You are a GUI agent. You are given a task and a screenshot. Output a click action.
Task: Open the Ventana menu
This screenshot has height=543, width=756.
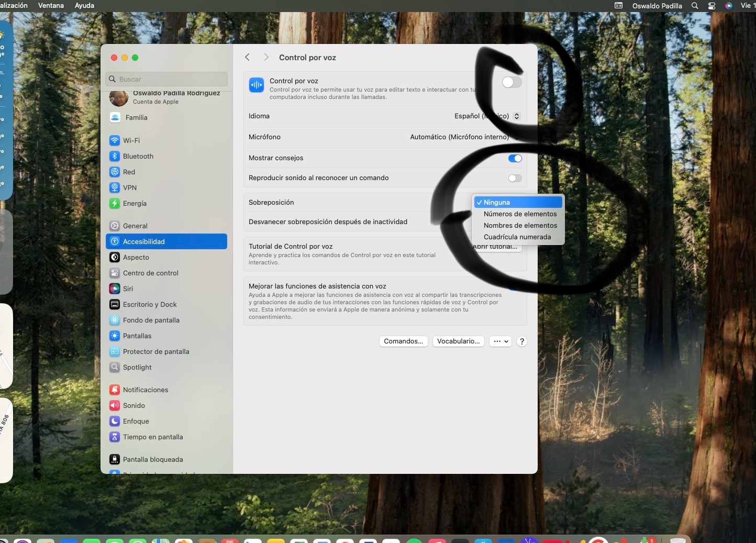coord(51,6)
